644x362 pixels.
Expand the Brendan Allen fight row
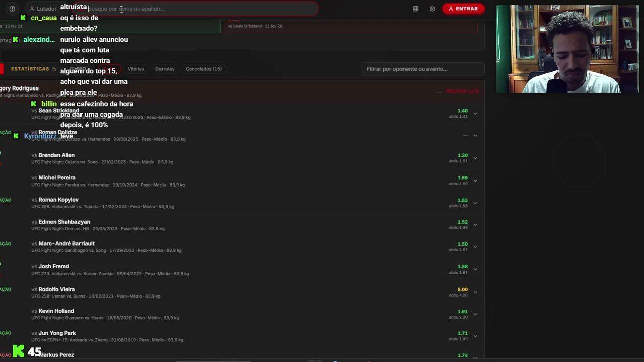tap(475, 158)
